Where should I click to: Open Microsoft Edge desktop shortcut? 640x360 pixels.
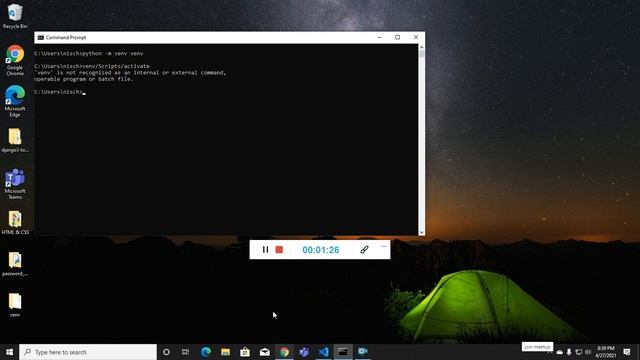pos(15,101)
